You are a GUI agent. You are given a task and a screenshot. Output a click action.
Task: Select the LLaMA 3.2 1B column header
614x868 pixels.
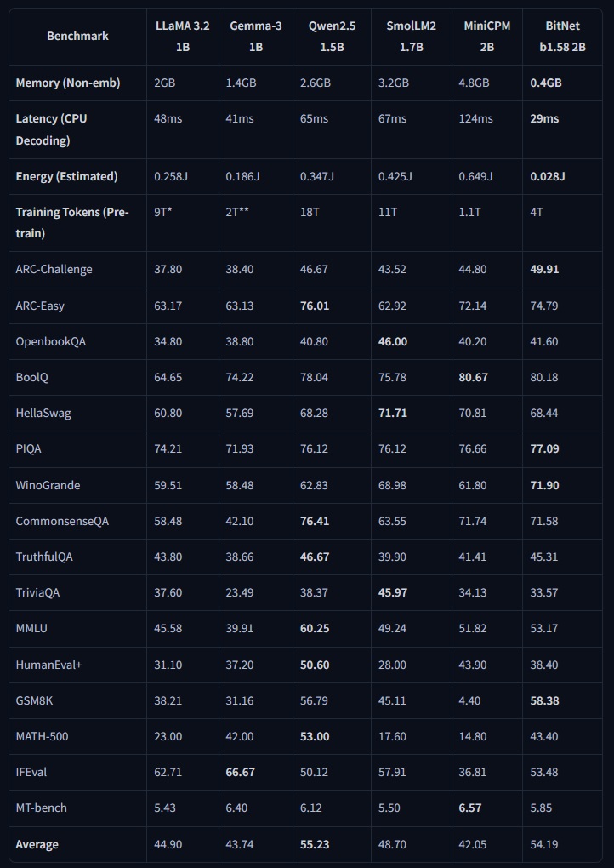pyautogui.click(x=182, y=37)
